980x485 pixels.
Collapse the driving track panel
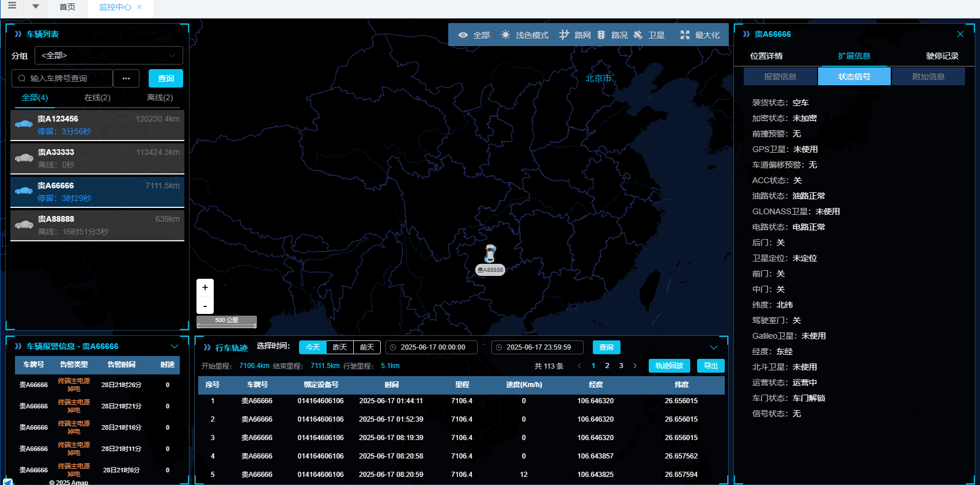click(x=714, y=347)
